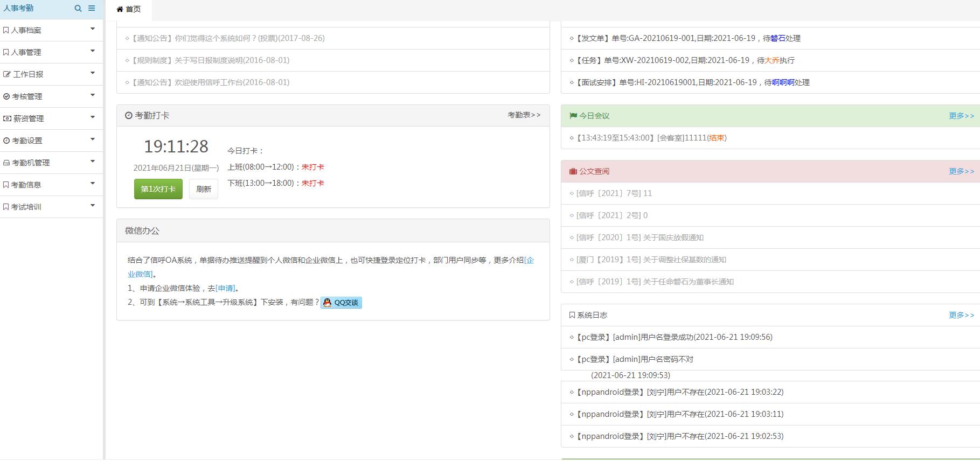Expand the 薪资管理 dropdown arrow
The width and height of the screenshot is (980, 461).
tap(93, 117)
